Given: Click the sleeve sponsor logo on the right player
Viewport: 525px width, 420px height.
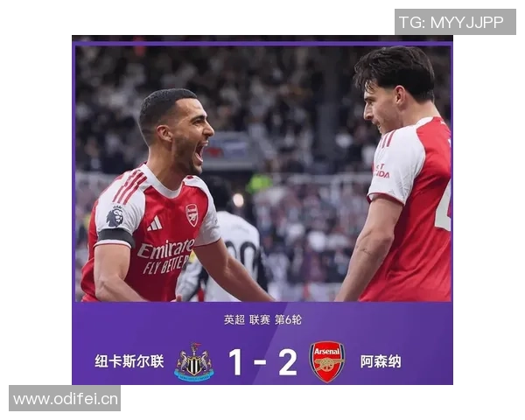Looking at the screenshot, I should pos(381,171).
